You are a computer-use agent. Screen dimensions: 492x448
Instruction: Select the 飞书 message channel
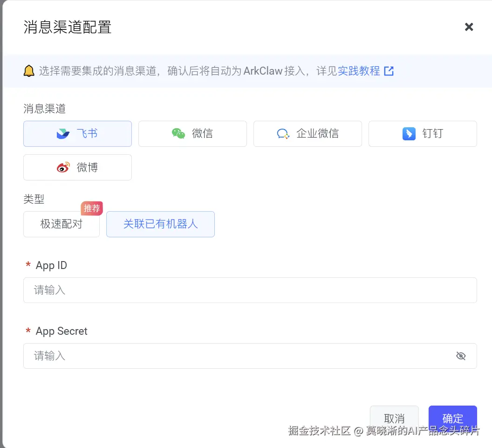(x=77, y=134)
